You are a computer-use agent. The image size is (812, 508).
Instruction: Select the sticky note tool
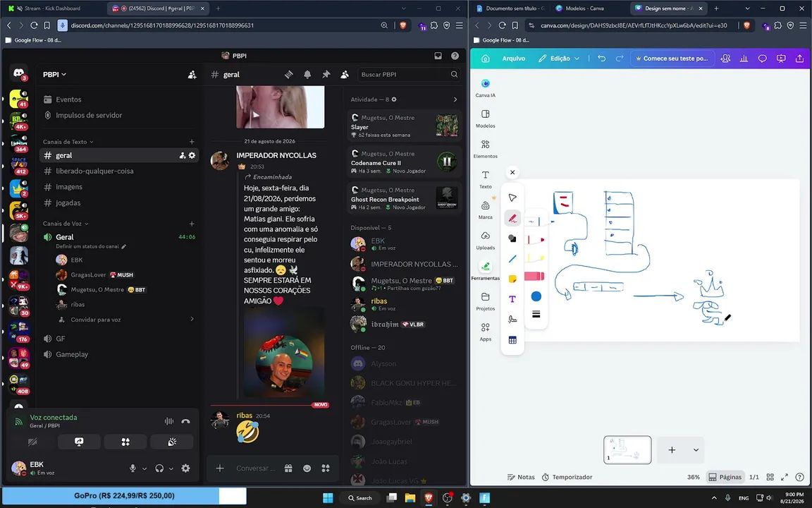512,279
